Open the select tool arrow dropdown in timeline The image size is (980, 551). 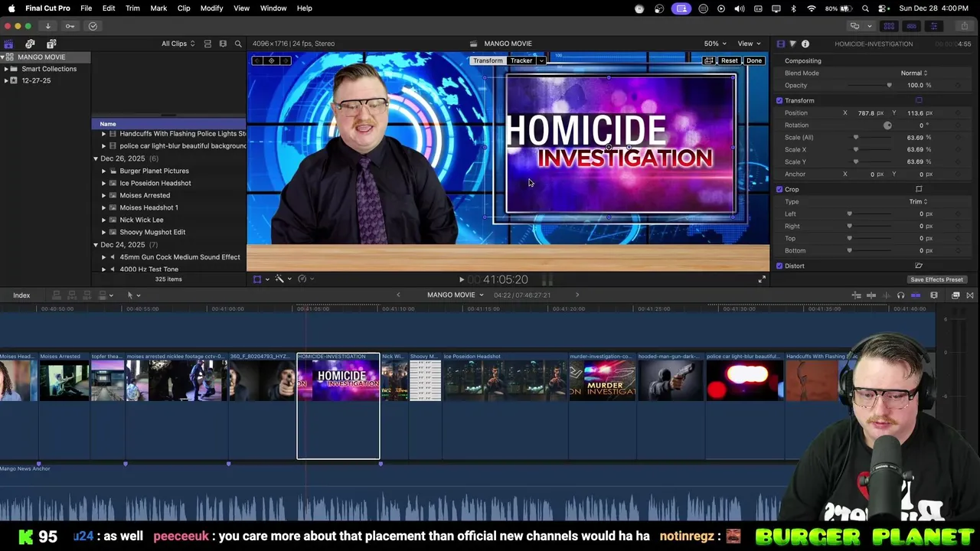[133, 295]
